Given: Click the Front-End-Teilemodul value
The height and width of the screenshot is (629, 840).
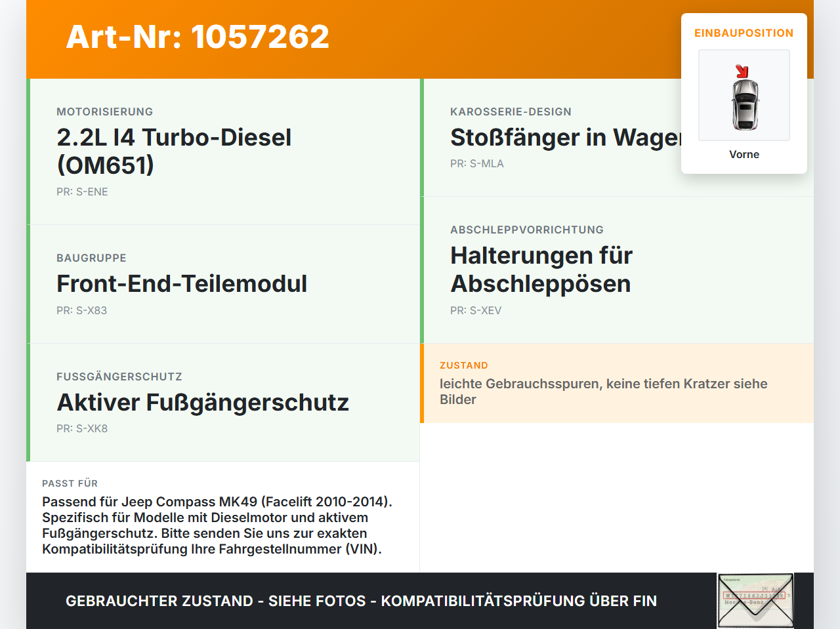Looking at the screenshot, I should coord(182,283).
